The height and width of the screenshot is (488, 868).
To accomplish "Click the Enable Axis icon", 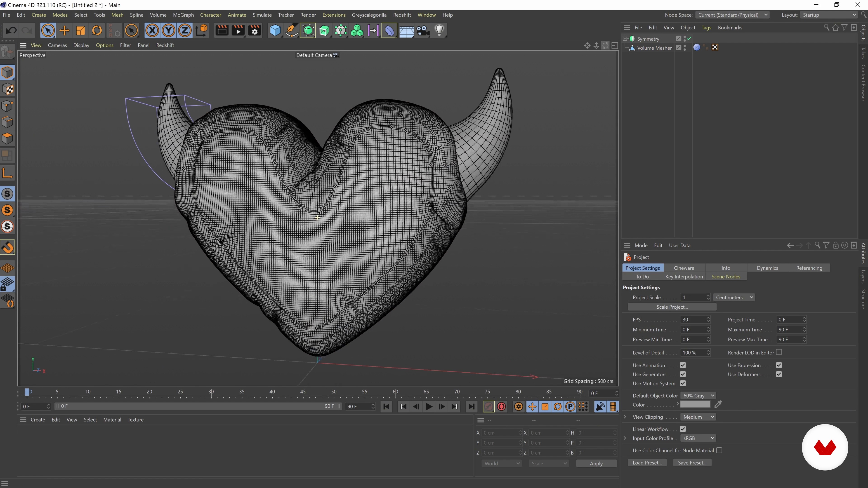I will [x=7, y=173].
